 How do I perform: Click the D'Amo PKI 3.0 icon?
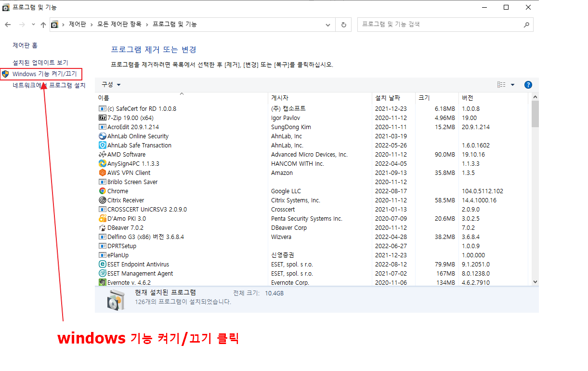(102, 218)
